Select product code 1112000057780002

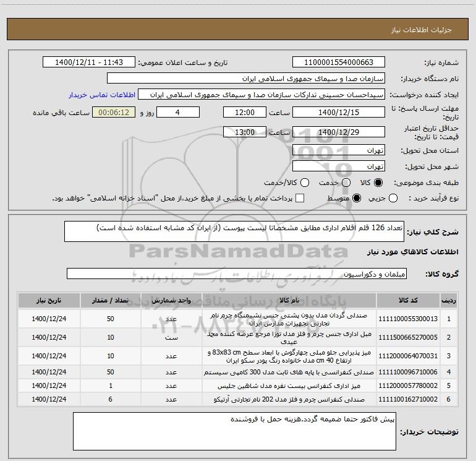(x=408, y=386)
